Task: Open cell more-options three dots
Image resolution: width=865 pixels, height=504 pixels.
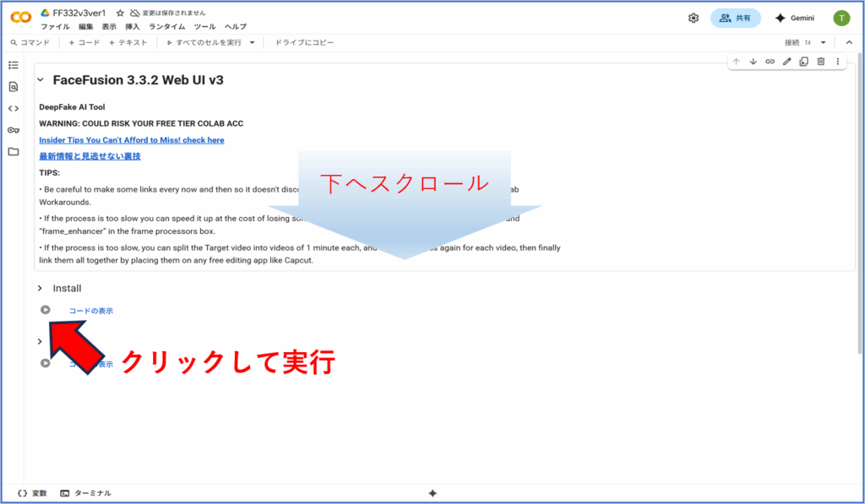Action: click(837, 62)
